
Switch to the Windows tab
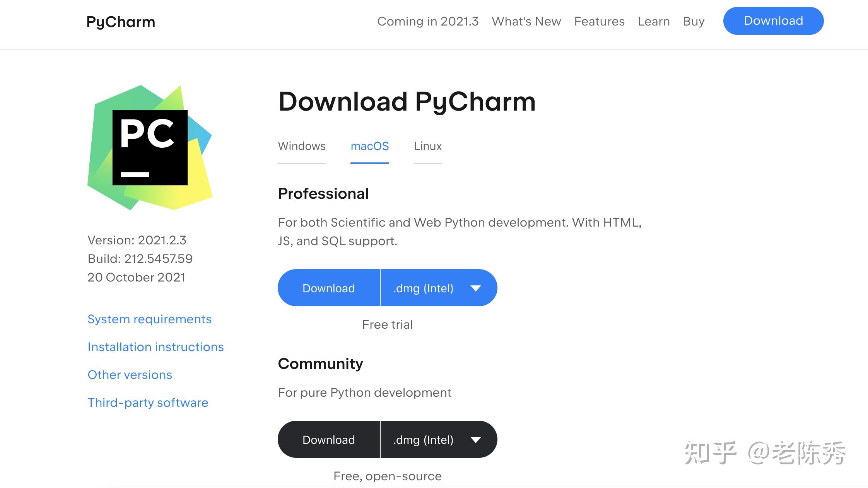click(301, 146)
